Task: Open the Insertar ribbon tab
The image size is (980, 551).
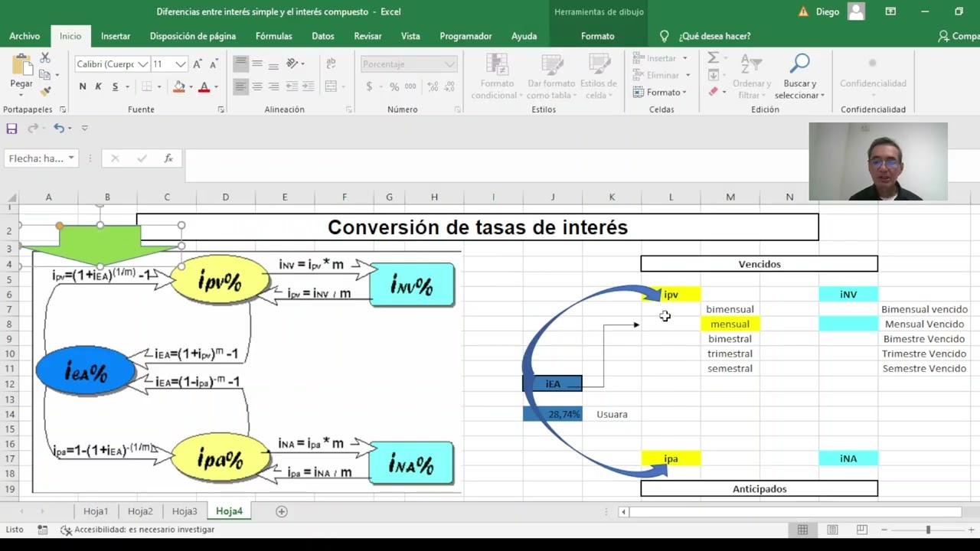Action: point(116,36)
